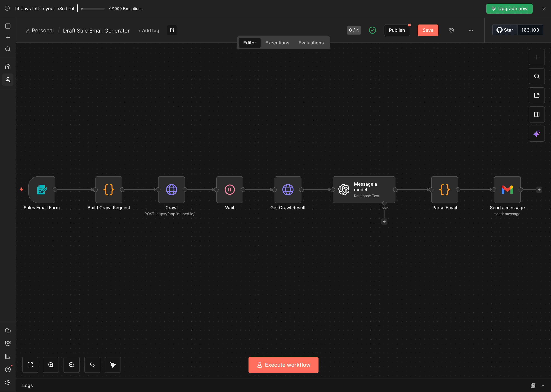The height and width of the screenshot is (392, 551).
Task: Click the 0 / 4 setup counter
Action: coord(354,30)
